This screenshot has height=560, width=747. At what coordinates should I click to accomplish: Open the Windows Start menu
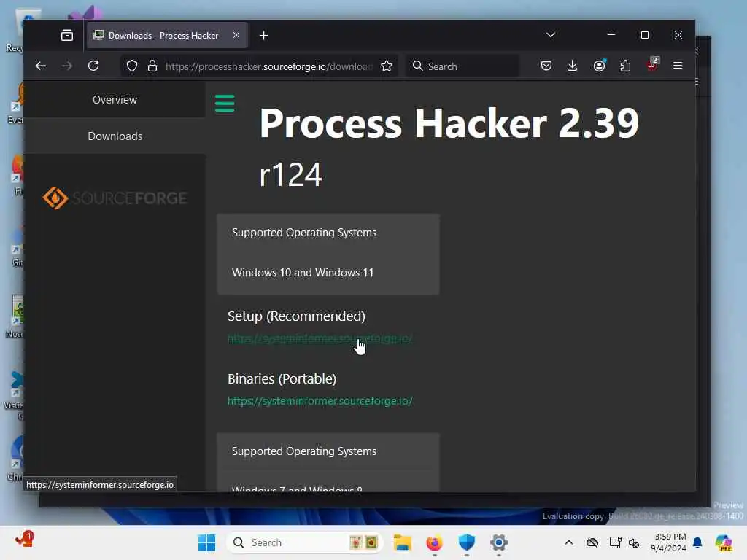[x=206, y=542]
